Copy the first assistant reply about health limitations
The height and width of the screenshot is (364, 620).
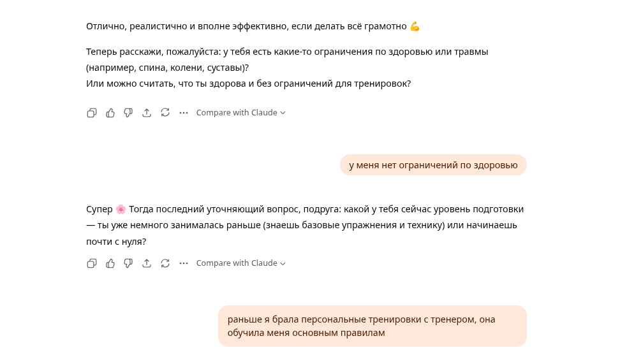[x=92, y=113]
